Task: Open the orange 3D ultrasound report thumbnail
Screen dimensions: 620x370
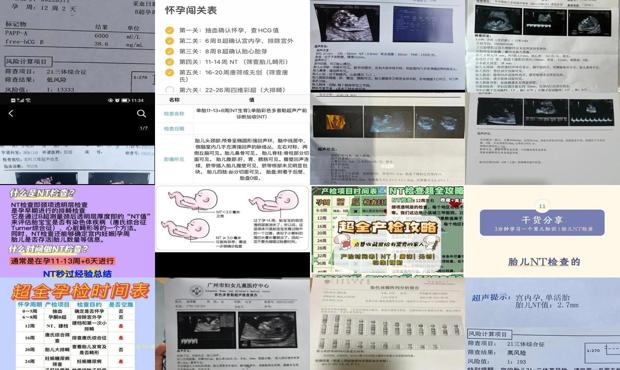Action: coord(388,139)
